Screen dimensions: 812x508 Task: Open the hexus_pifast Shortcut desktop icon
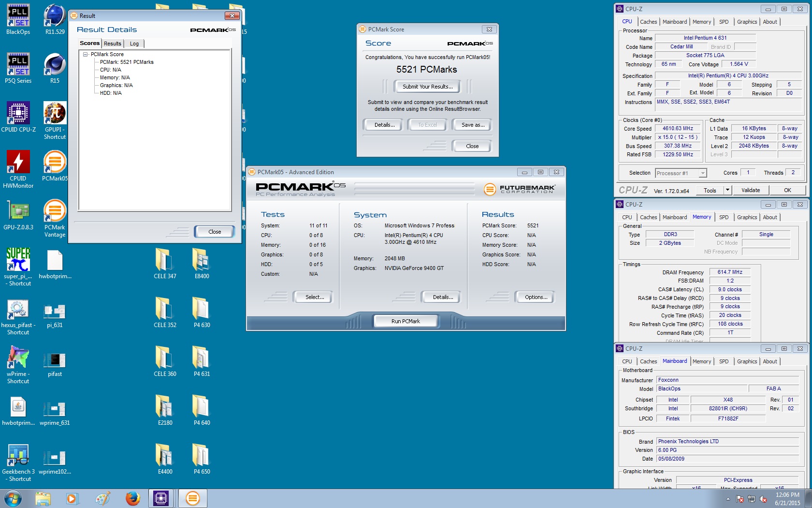click(18, 316)
